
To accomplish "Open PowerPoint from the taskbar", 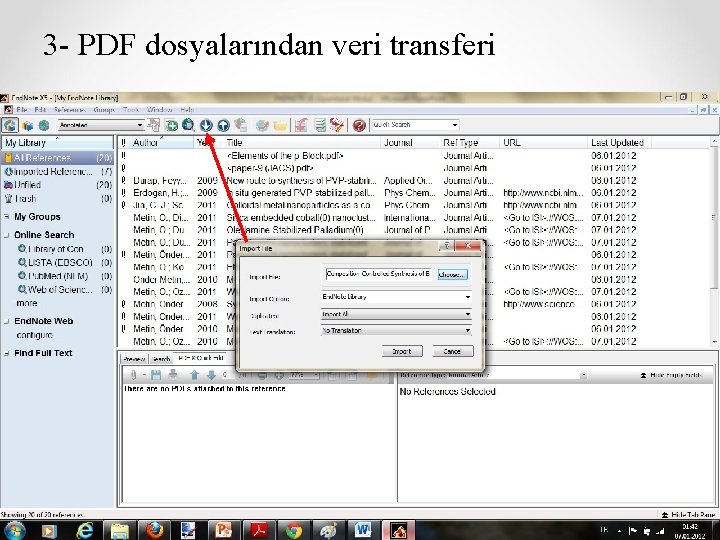I will pos(224,530).
